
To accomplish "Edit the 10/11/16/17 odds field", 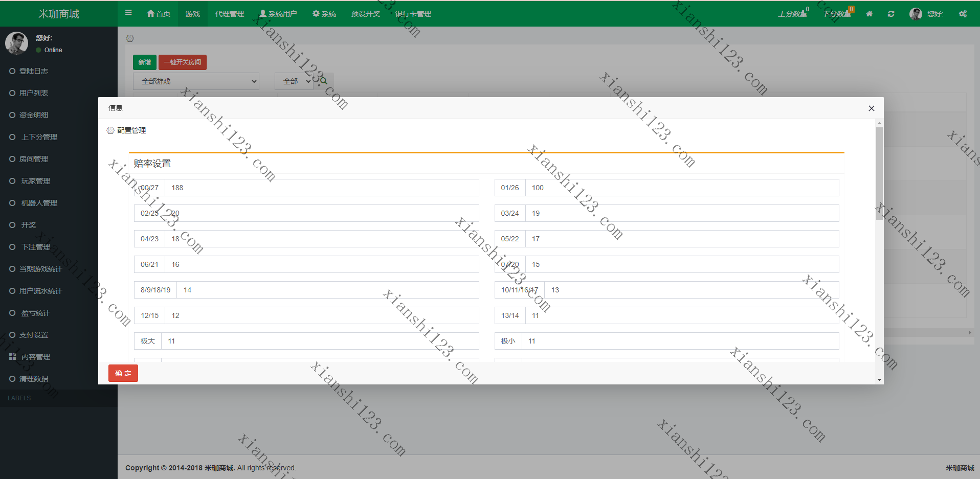I will click(x=692, y=290).
